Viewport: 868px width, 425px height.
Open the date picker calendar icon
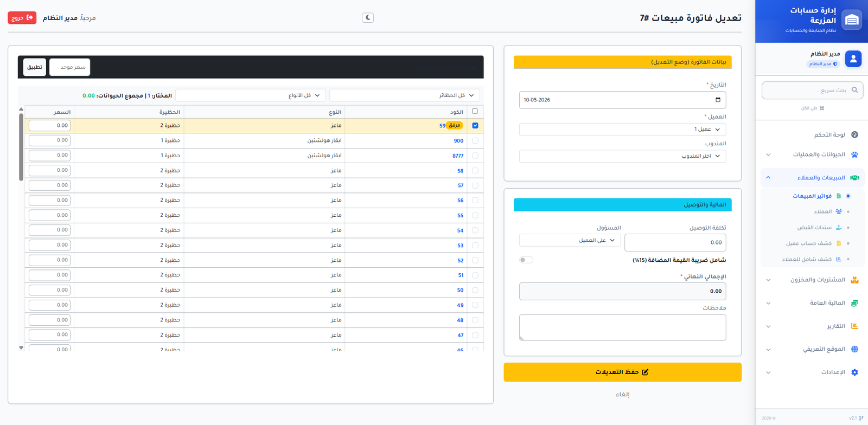pyautogui.click(x=718, y=100)
